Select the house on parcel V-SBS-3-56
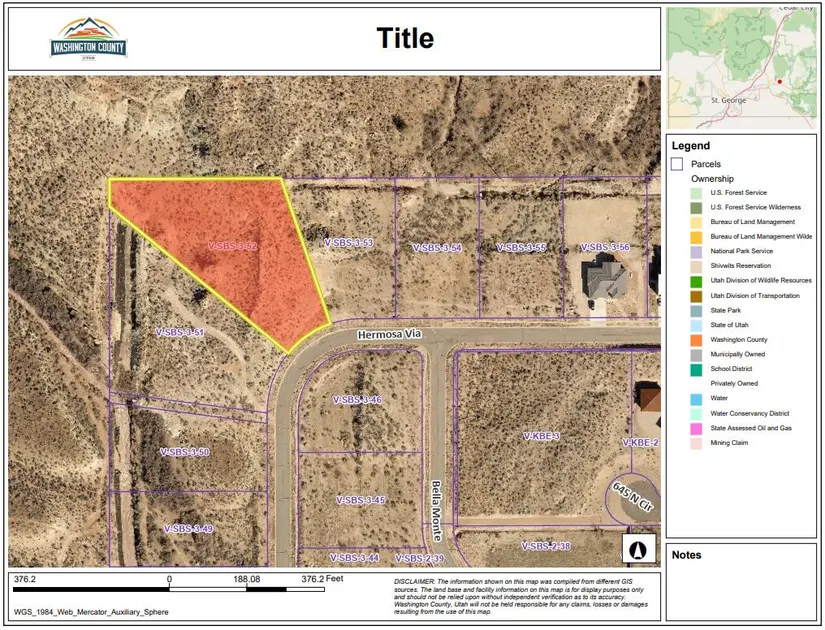Image resolution: width=825 pixels, height=630 pixels. pos(604,281)
